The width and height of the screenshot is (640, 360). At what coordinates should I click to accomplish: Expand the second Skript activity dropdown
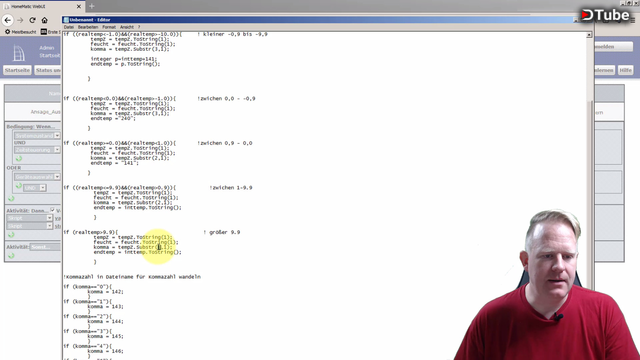49,226
